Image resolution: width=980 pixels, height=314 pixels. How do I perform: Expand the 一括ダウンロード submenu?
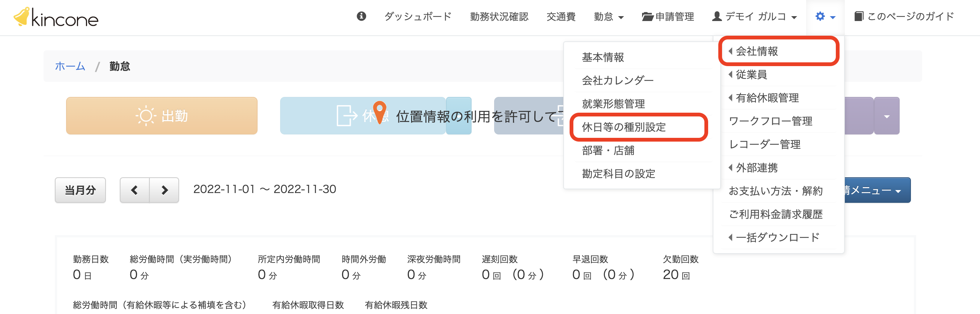777,237
